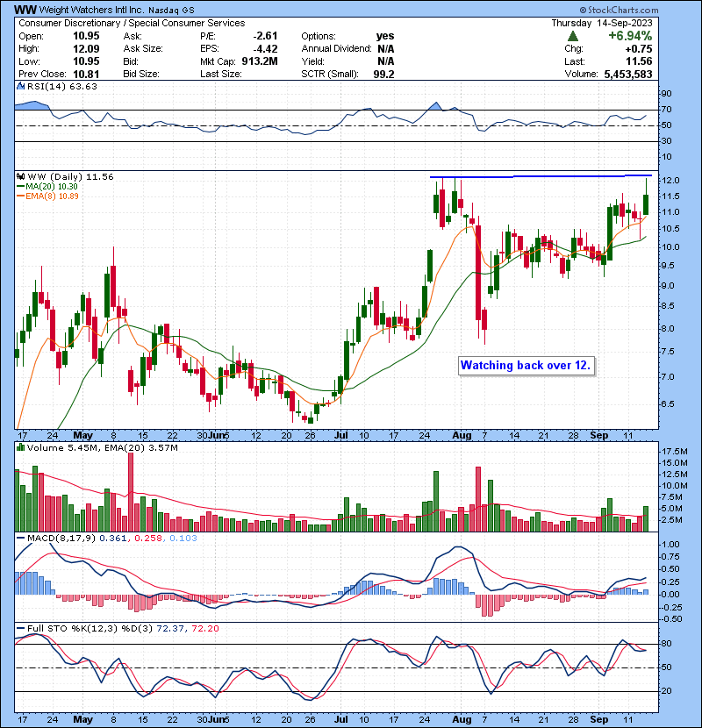This screenshot has width=702, height=728.
Task: Click the MA(20) 10.30 legend
Action: coord(47,186)
